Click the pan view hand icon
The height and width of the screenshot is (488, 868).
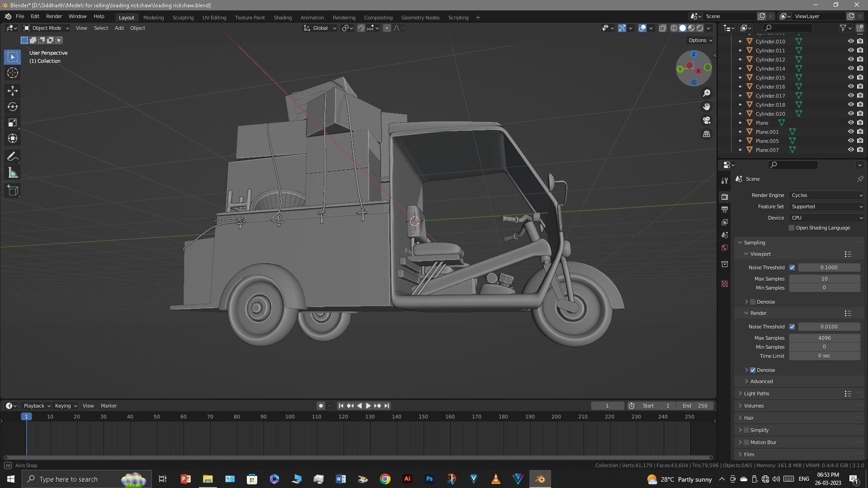click(707, 107)
